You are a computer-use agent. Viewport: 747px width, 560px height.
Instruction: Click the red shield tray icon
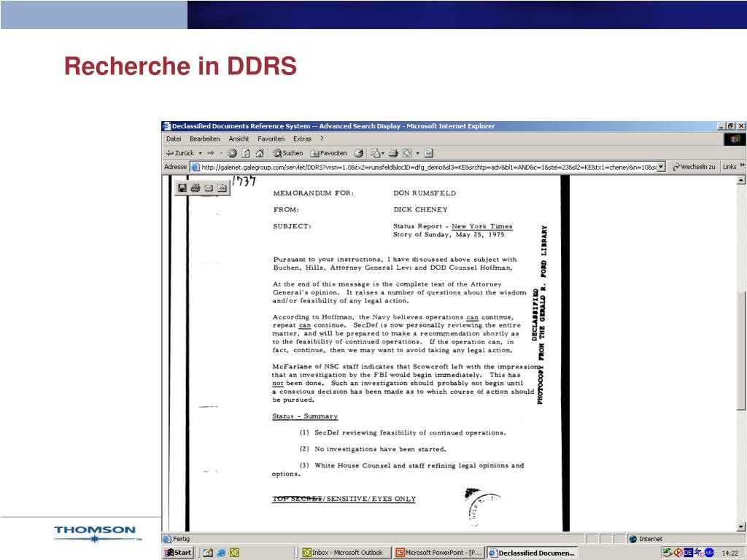click(678, 553)
